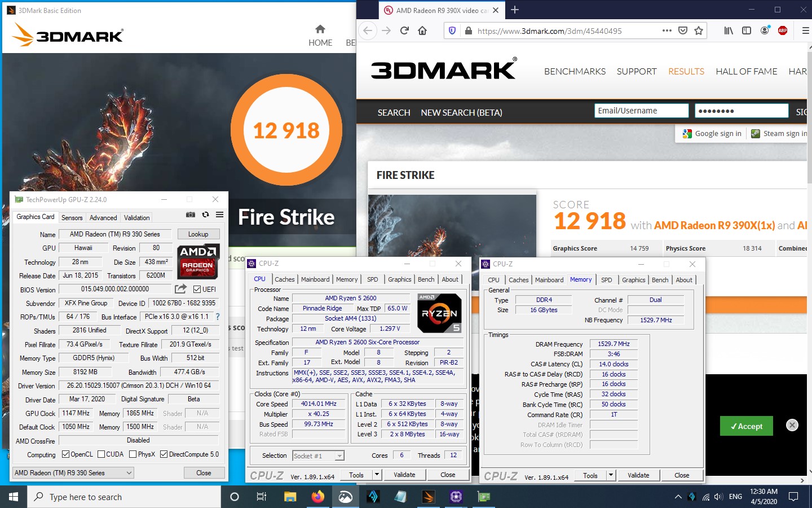Viewport: 812px width, 508px height.
Task: Toggle the Firefox sidebar icon
Action: point(747,30)
